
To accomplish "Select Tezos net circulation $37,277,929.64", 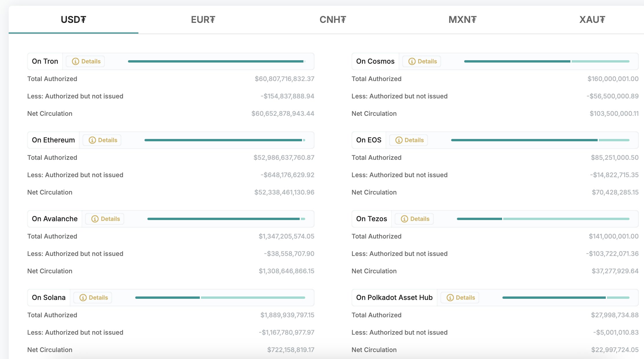I will tap(615, 271).
